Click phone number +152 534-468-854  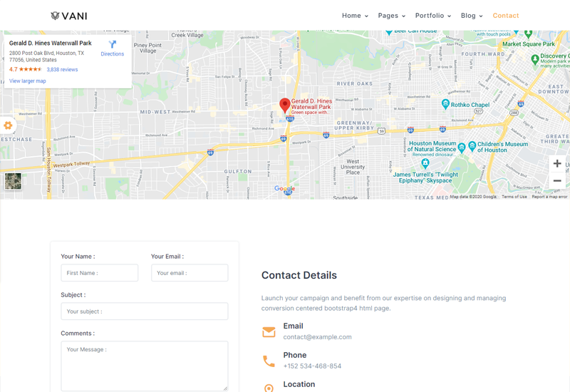[x=312, y=366]
